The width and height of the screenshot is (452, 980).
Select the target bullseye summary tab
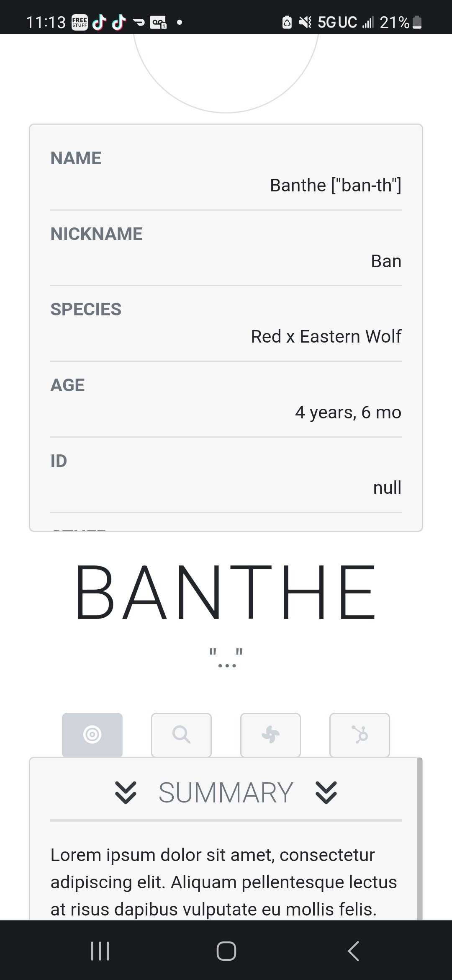point(92,735)
